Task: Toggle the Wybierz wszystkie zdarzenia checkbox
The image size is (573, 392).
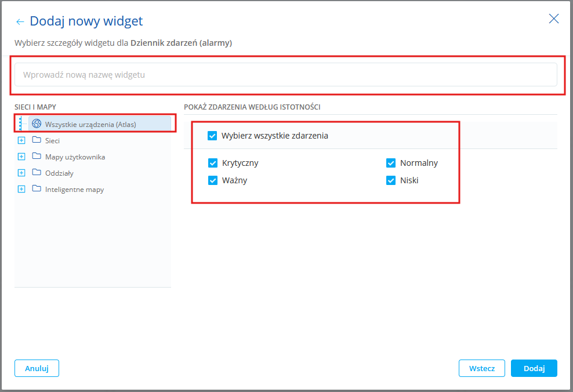Action: click(x=212, y=136)
